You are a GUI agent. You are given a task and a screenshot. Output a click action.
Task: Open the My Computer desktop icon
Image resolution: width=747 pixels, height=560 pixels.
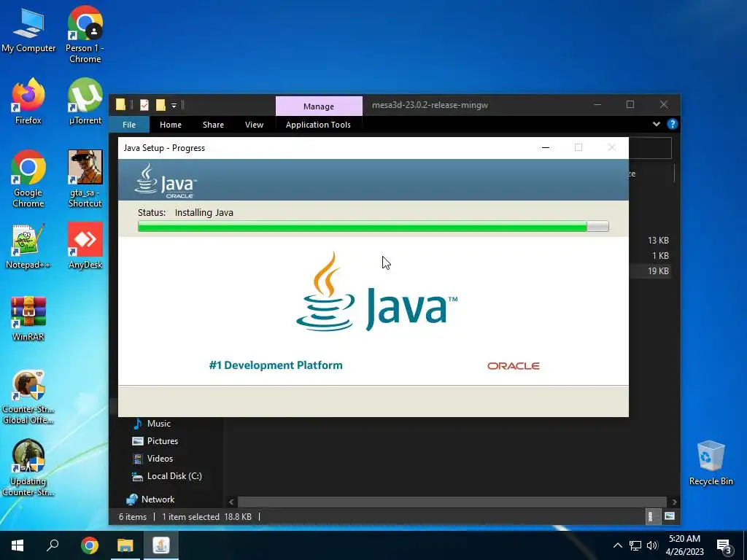28,30
